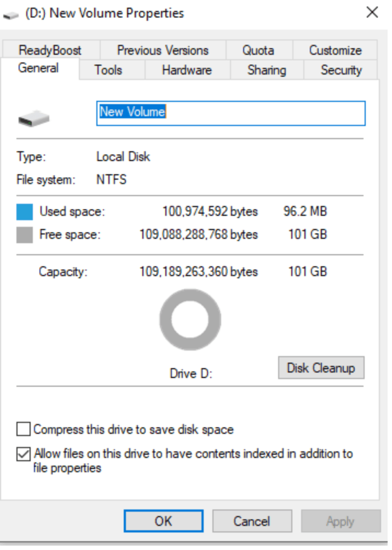The height and width of the screenshot is (550, 392).
Task: Select the Quota tab
Action: point(259,50)
